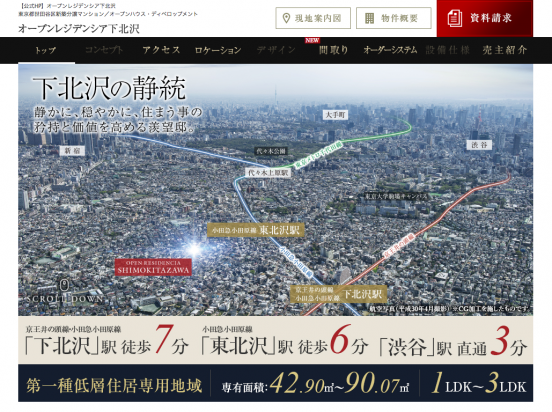Click the 新宿 label on aerial photo
This screenshot has height=412, width=552.
pyautogui.click(x=72, y=151)
